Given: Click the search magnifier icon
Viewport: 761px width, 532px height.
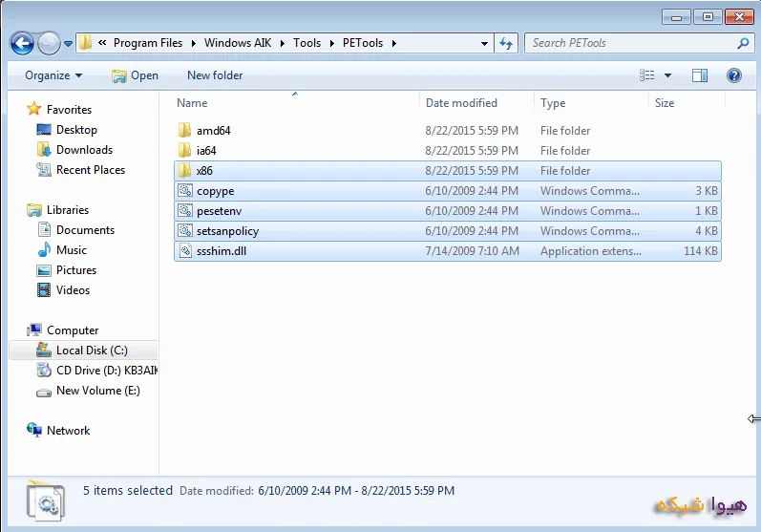Looking at the screenshot, I should 743,43.
